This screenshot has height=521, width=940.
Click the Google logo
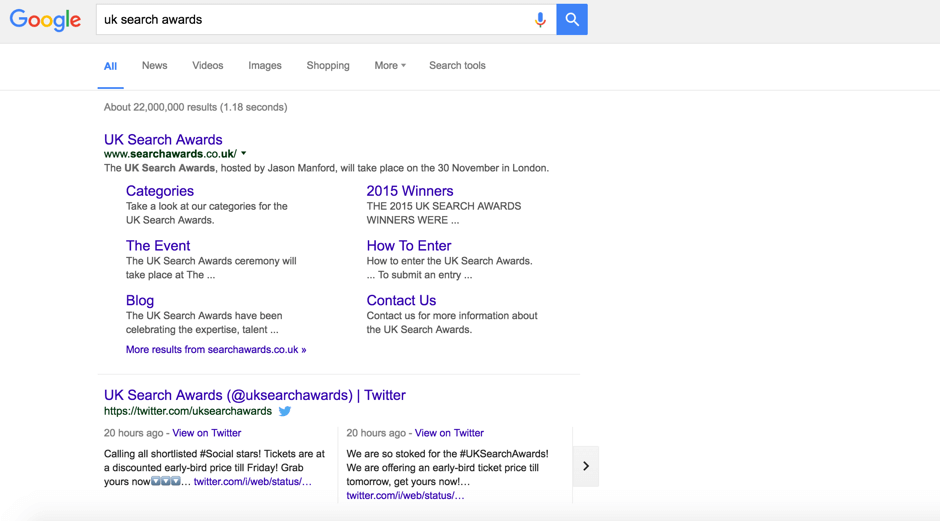(45, 20)
